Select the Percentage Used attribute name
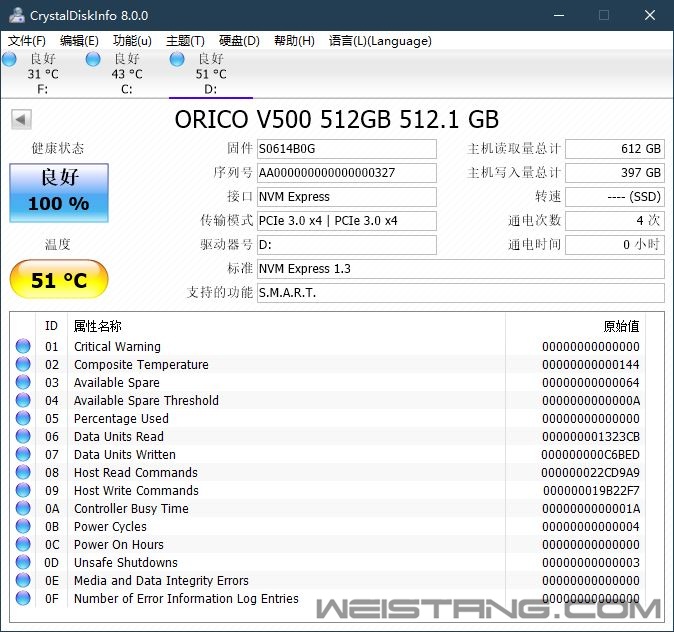674x632 pixels. point(121,419)
